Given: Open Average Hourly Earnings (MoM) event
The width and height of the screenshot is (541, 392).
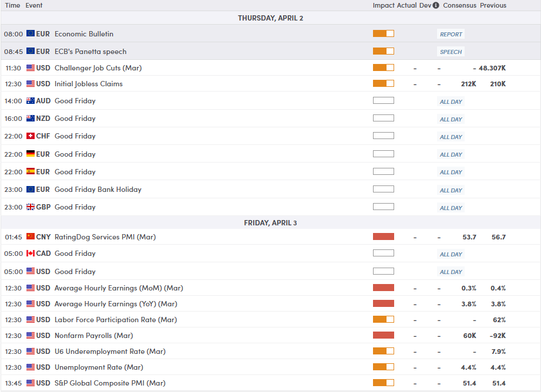Looking at the screenshot, I should pos(119,288).
